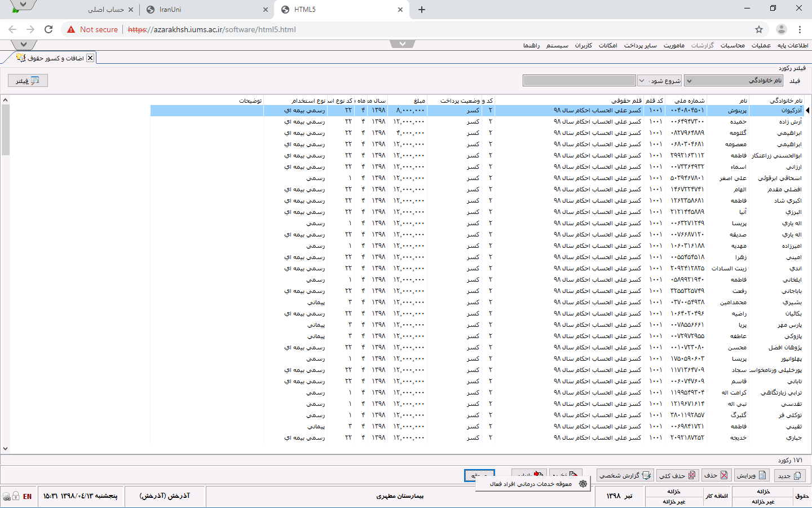Click the توضیحات column header
This screenshot has height=508, width=812.
click(x=207, y=100)
